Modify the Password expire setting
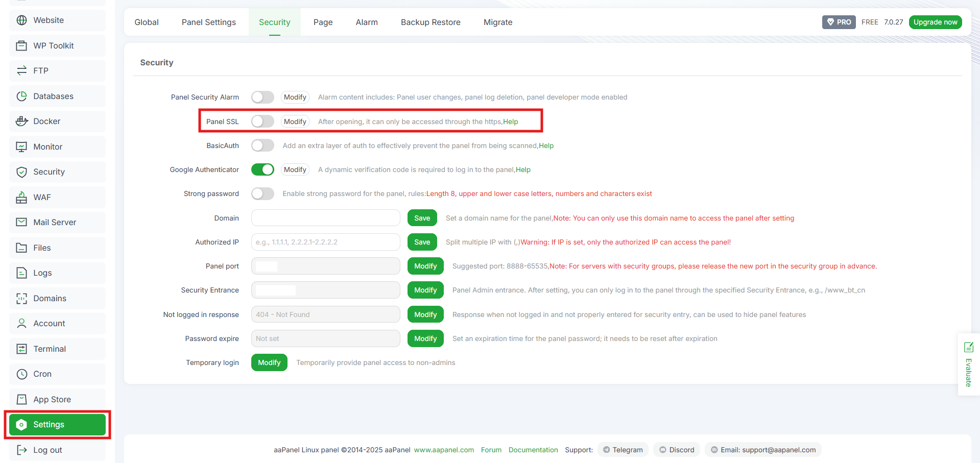This screenshot has width=980, height=463. (x=425, y=338)
